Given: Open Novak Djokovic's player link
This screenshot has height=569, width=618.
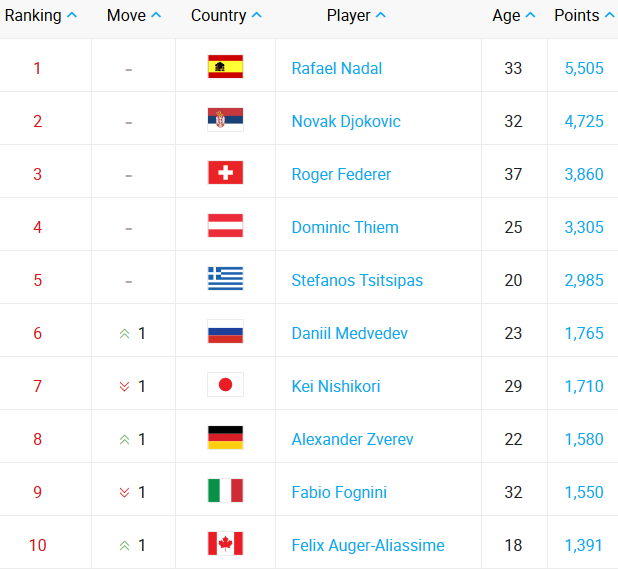Looking at the screenshot, I should pos(346,121).
